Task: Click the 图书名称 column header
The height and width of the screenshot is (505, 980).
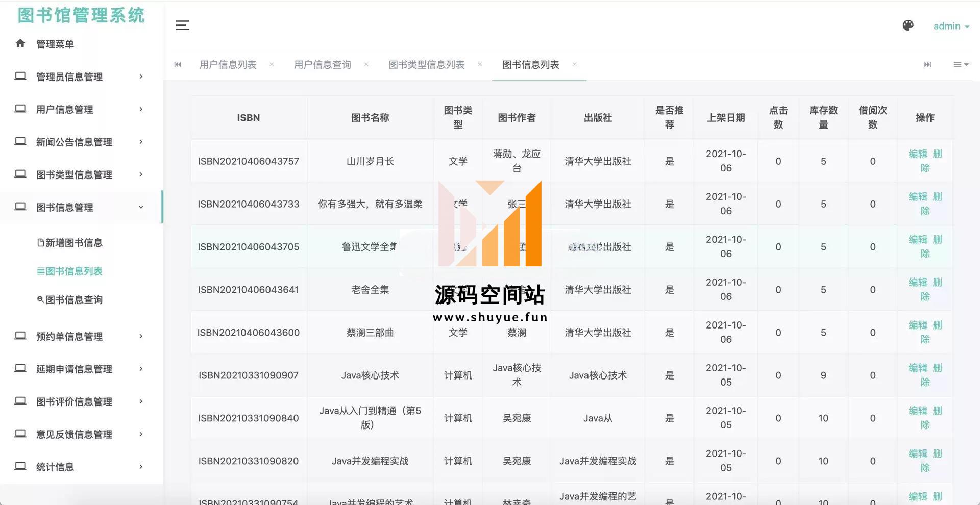Action: point(370,118)
